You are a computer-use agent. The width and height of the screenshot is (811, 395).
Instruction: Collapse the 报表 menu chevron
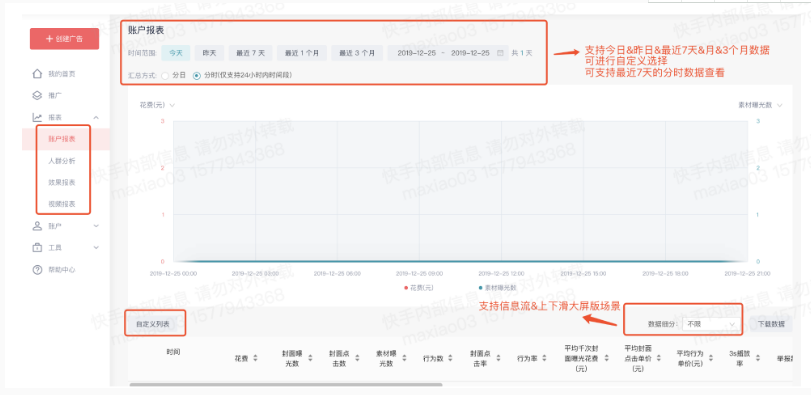coord(96,118)
